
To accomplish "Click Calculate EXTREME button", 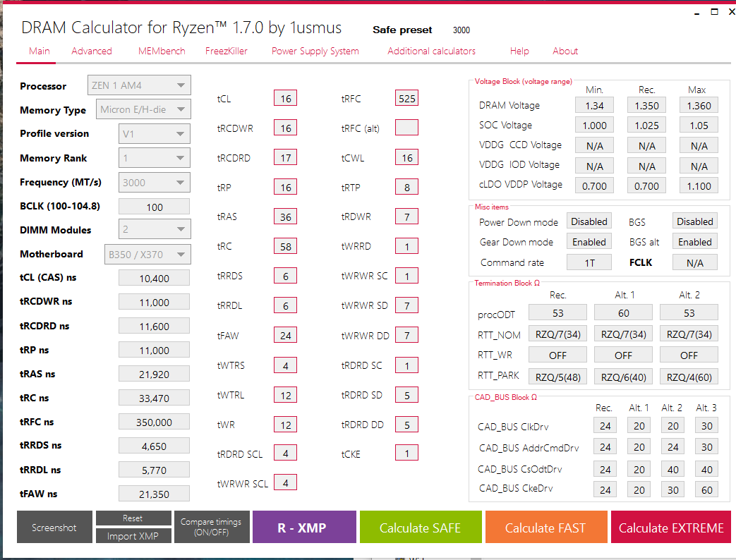I will [x=671, y=527].
